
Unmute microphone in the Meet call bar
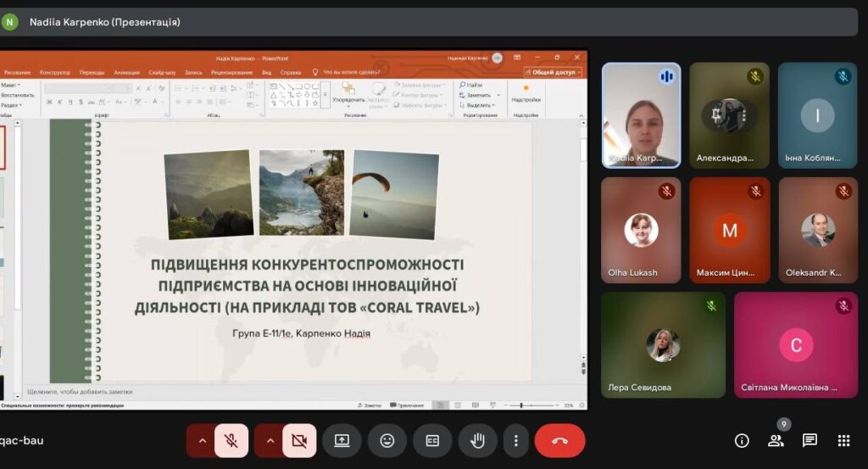click(231, 441)
